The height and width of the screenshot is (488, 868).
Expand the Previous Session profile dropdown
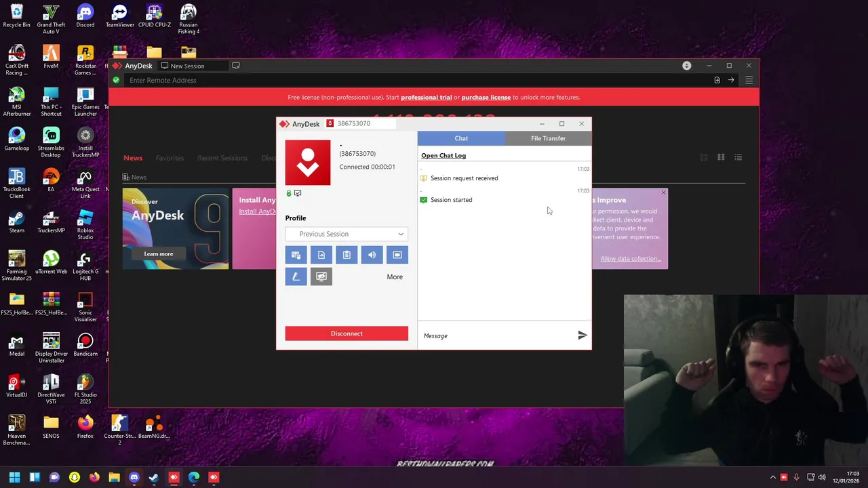347,234
